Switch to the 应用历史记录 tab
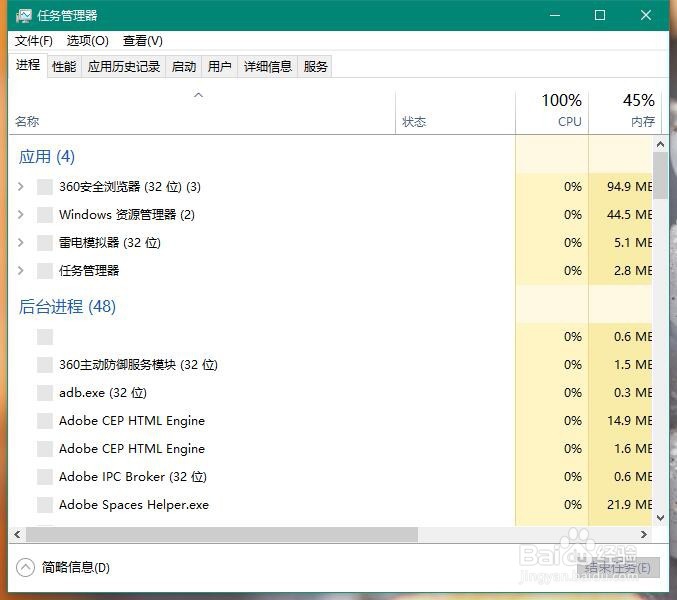Viewport: 677px width, 600px height. tap(123, 66)
